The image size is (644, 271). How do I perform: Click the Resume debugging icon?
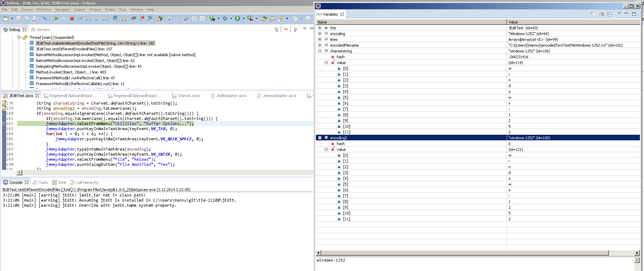pos(56,18)
